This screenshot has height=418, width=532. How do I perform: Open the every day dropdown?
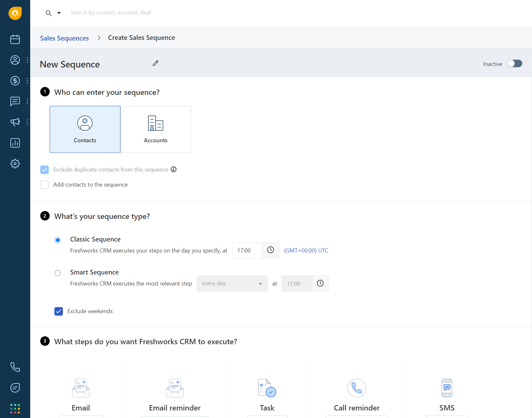click(232, 284)
